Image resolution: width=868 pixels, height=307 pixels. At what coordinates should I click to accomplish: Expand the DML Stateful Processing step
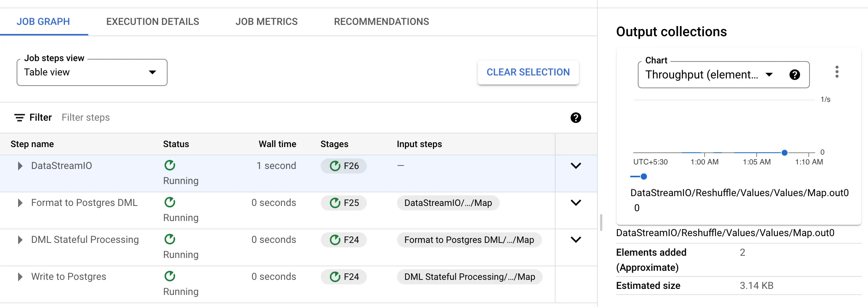coord(20,240)
